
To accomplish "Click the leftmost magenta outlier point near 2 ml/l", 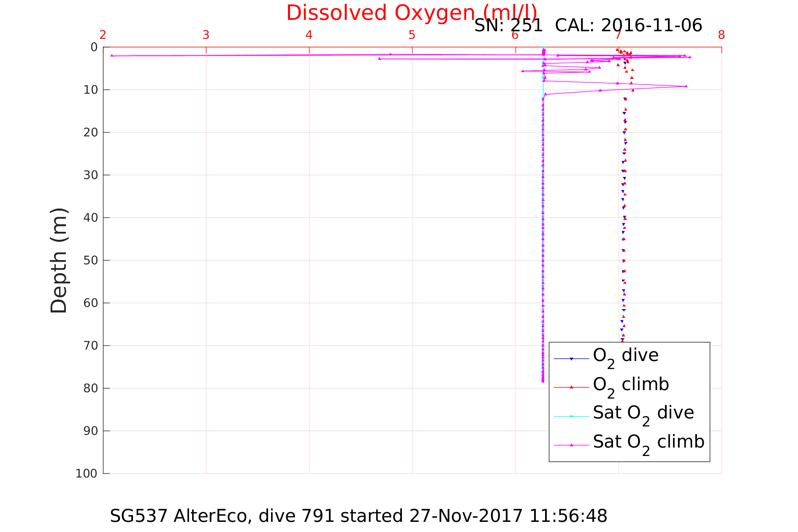I will pos(112,55).
